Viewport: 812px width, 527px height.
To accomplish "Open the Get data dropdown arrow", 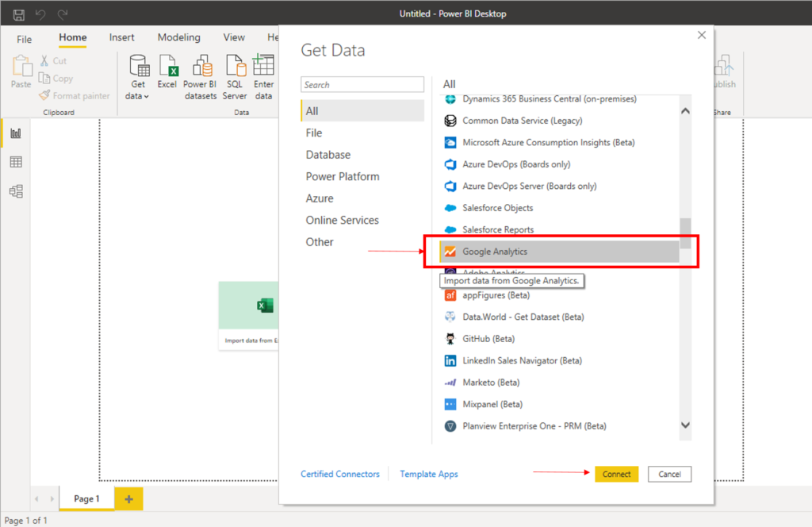I will [x=147, y=96].
